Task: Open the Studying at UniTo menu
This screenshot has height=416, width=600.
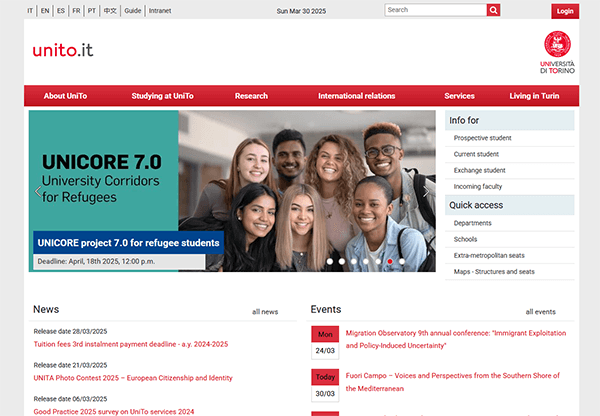Action: [162, 96]
